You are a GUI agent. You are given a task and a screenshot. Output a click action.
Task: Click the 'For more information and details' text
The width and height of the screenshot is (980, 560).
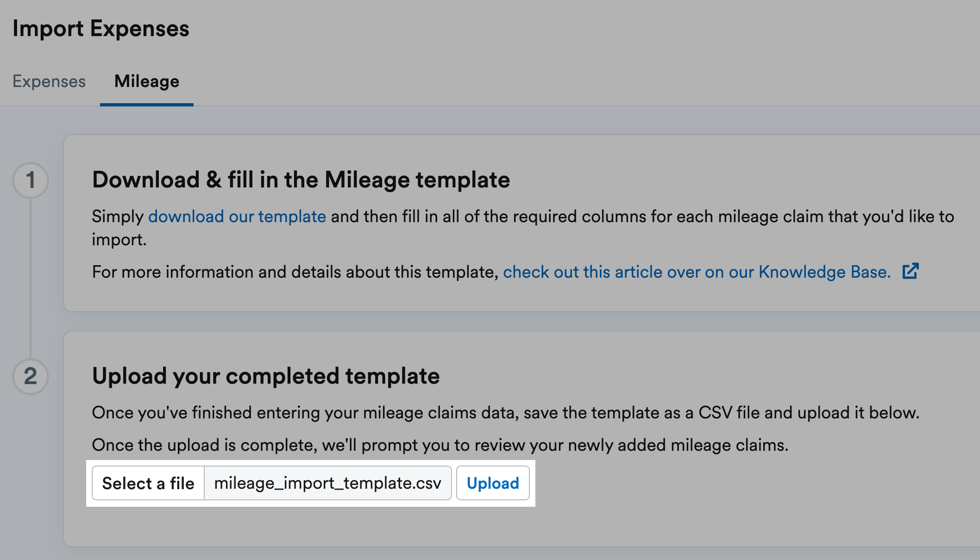click(295, 272)
